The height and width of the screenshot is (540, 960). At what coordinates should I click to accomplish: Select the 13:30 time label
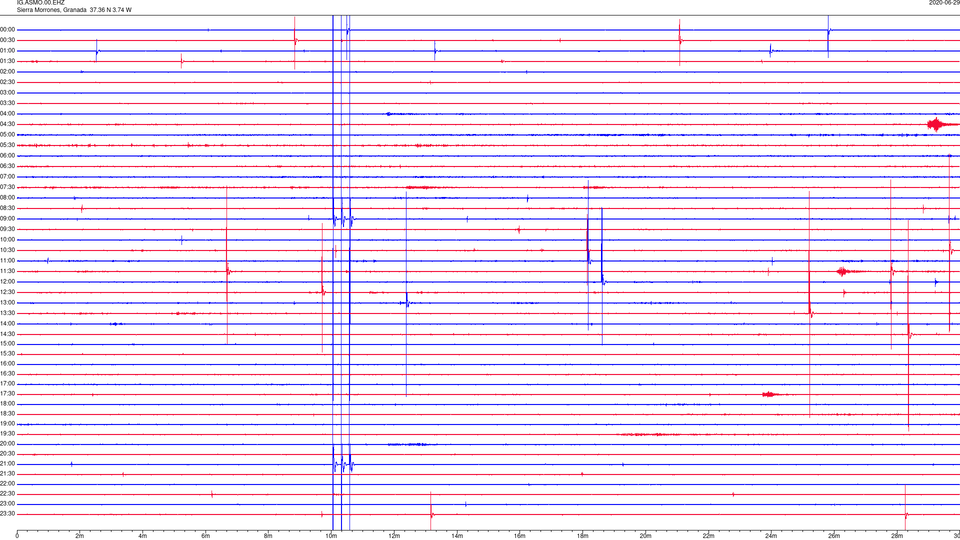tap(8, 313)
